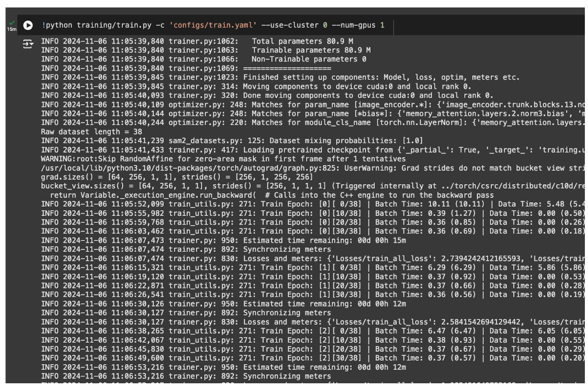Click the --num-gpus argument in command

(353, 25)
